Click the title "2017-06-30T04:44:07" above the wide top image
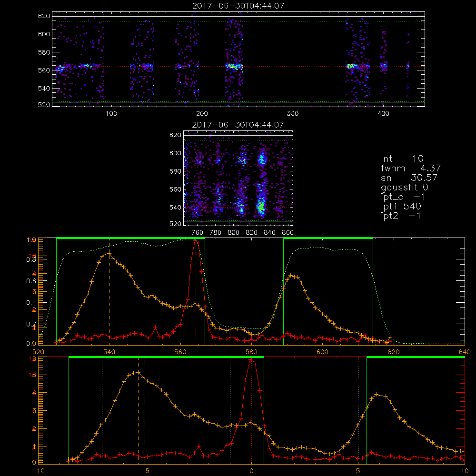This screenshot has height=476, width=476. [x=238, y=6]
